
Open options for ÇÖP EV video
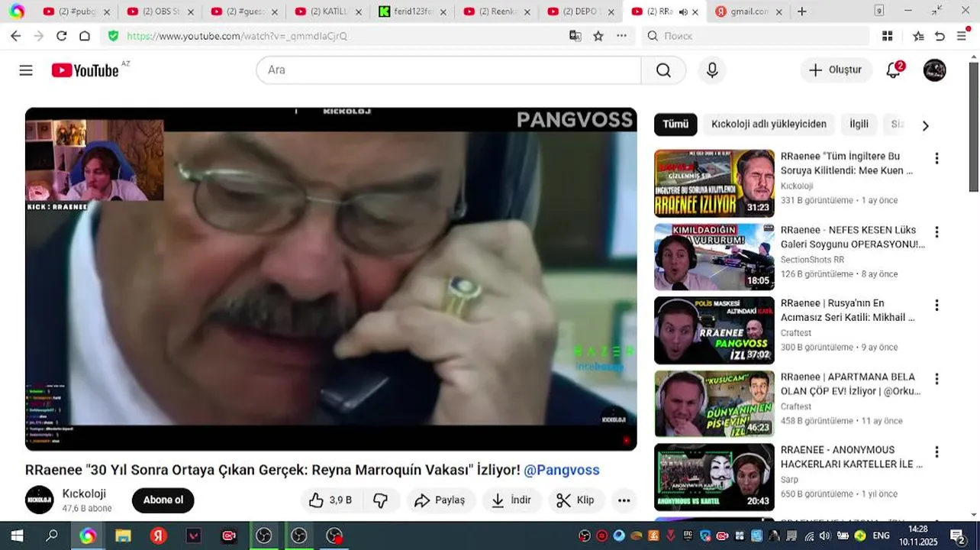click(x=936, y=379)
